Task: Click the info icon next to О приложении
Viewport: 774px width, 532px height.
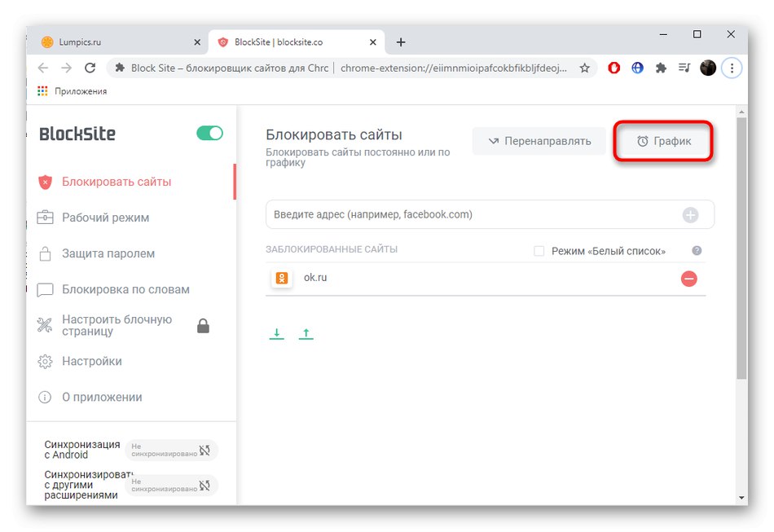Action: pyautogui.click(x=45, y=397)
